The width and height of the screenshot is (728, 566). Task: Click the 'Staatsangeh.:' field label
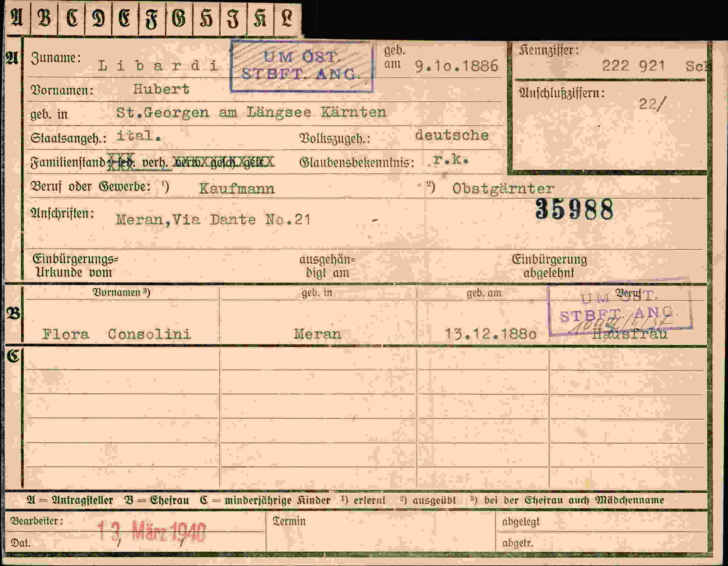[68, 138]
